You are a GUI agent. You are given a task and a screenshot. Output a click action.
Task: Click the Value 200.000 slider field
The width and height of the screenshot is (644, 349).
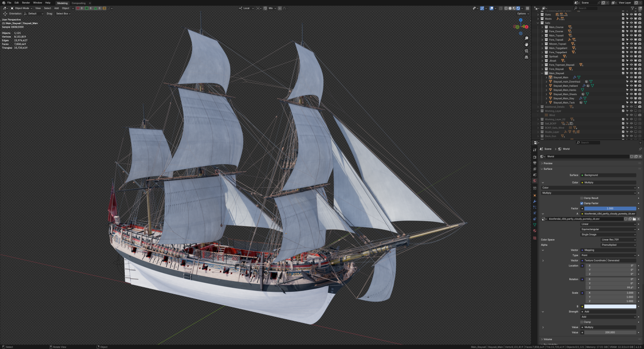click(x=610, y=332)
